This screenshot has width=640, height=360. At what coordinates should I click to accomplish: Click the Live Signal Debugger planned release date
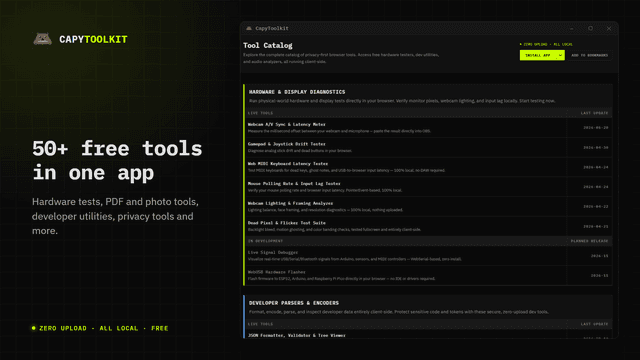599,256
